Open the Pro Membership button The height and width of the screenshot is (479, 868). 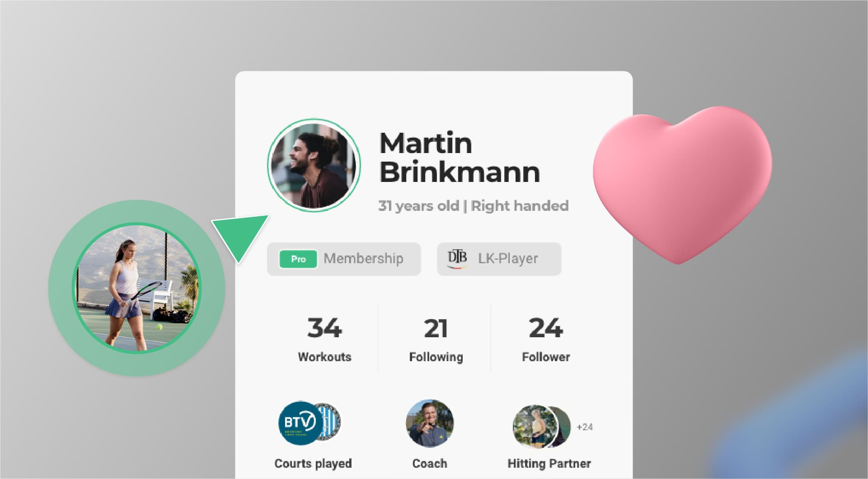(x=344, y=259)
